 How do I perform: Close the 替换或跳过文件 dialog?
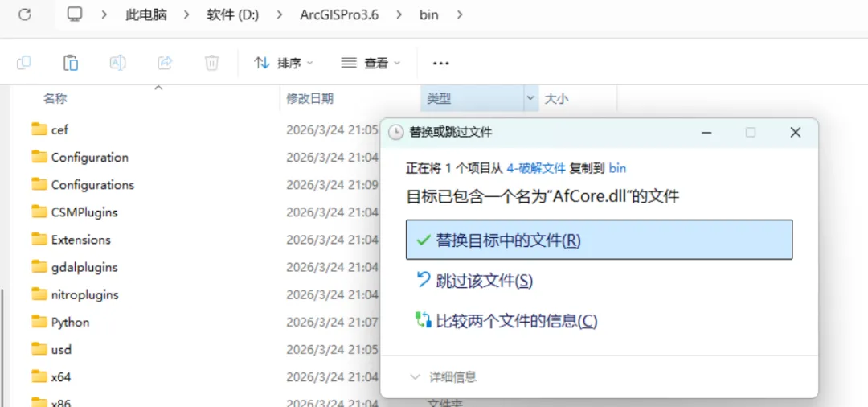pos(796,133)
